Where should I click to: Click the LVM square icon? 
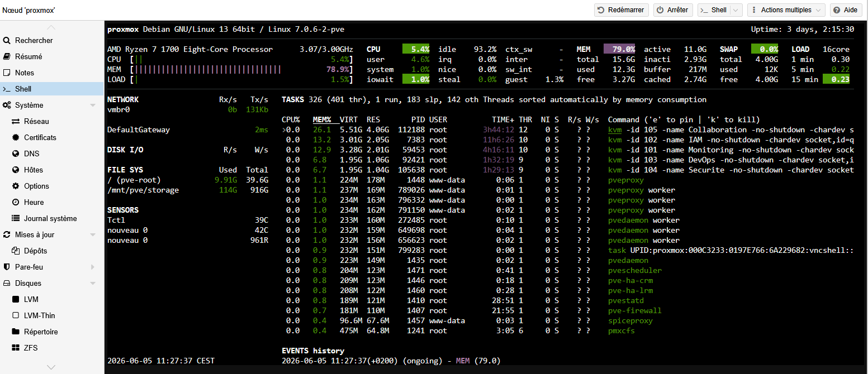(16, 299)
